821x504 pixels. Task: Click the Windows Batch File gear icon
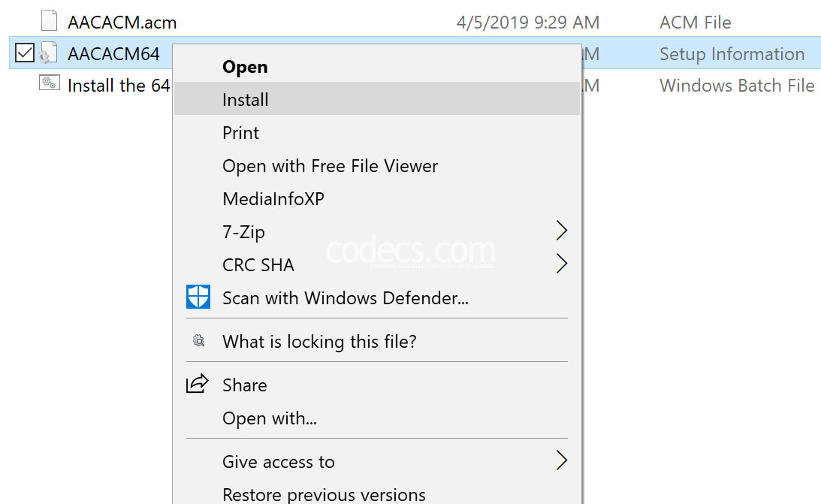(x=50, y=83)
